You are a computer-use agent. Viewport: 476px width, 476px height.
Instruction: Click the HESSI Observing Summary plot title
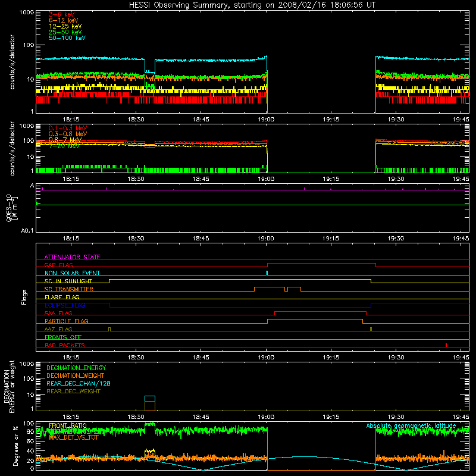pyautogui.click(x=252, y=5)
